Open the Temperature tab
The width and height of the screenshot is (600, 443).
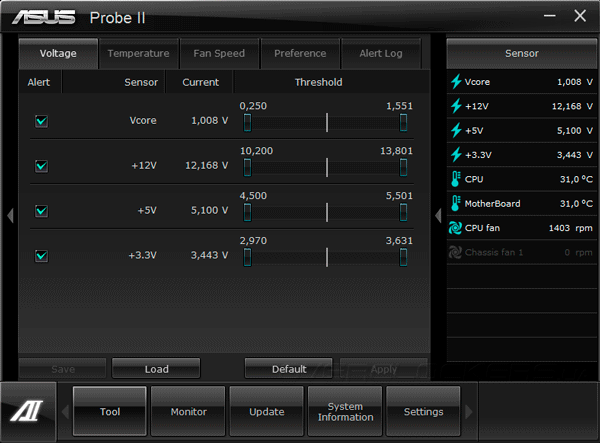click(x=139, y=54)
